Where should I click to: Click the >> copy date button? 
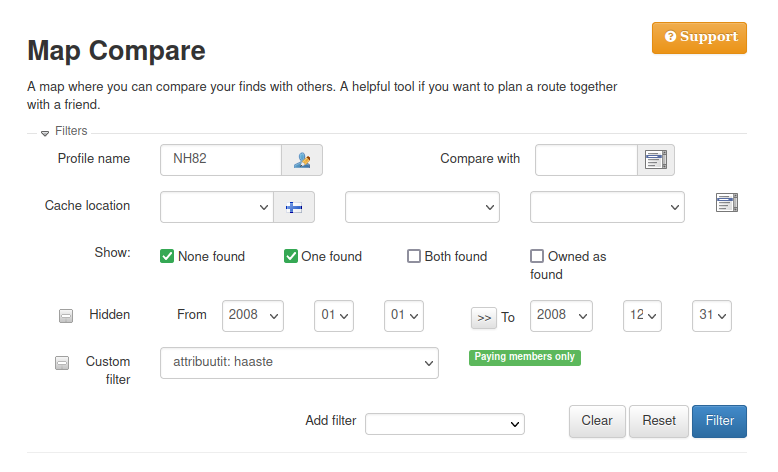484,317
